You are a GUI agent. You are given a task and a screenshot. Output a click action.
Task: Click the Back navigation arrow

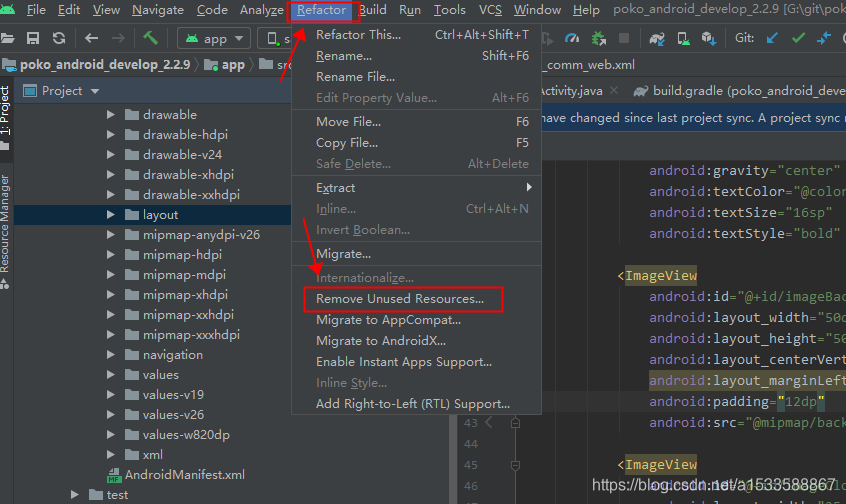(x=91, y=38)
